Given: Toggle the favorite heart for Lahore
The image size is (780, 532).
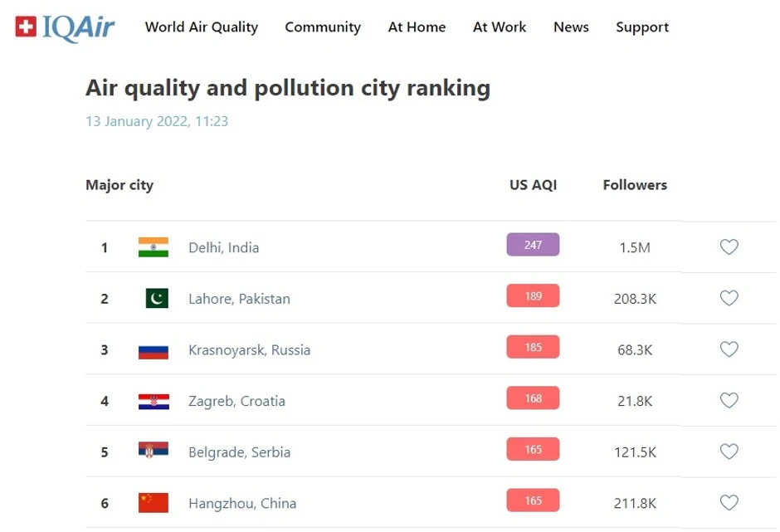Looking at the screenshot, I should [x=729, y=298].
